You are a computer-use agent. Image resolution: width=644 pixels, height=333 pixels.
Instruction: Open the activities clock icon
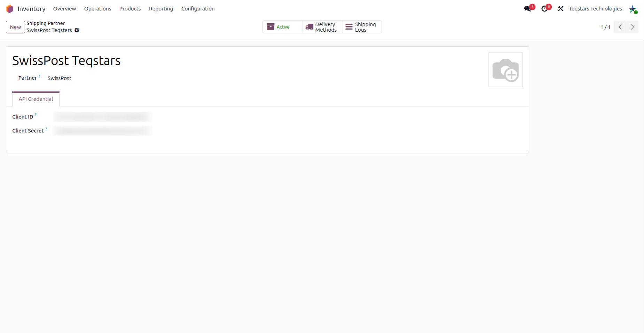[x=545, y=9]
